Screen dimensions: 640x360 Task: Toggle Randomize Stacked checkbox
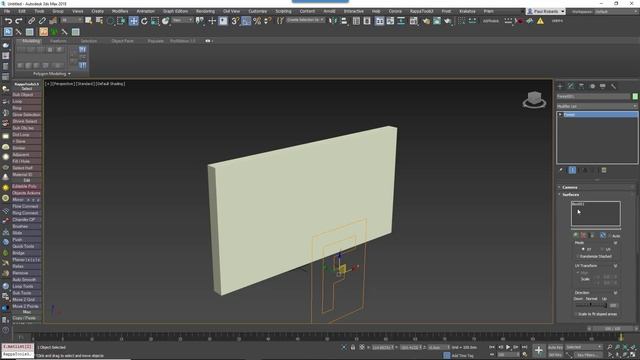578,256
